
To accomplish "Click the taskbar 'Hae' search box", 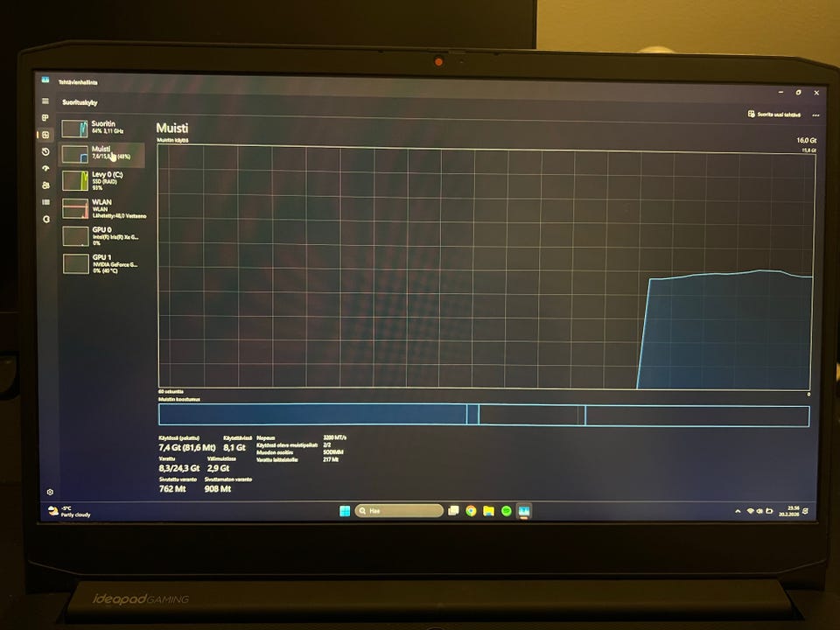I will pyautogui.click(x=399, y=511).
